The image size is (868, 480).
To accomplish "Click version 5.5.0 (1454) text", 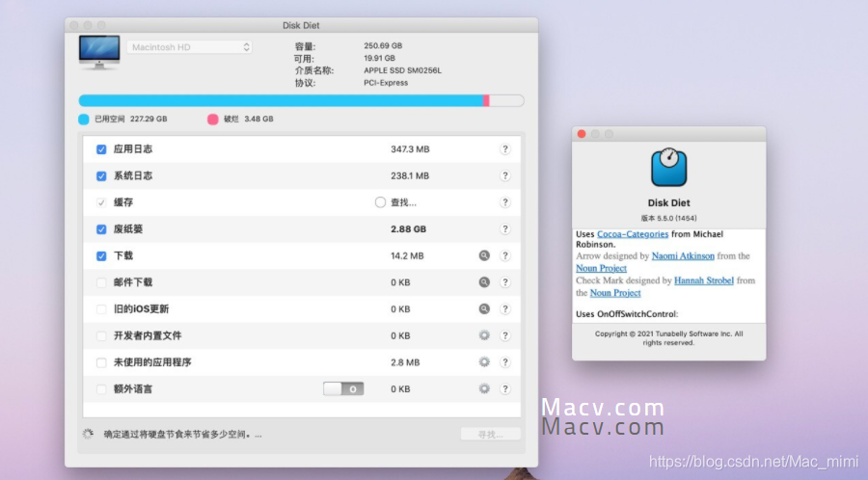I will coord(668,219).
